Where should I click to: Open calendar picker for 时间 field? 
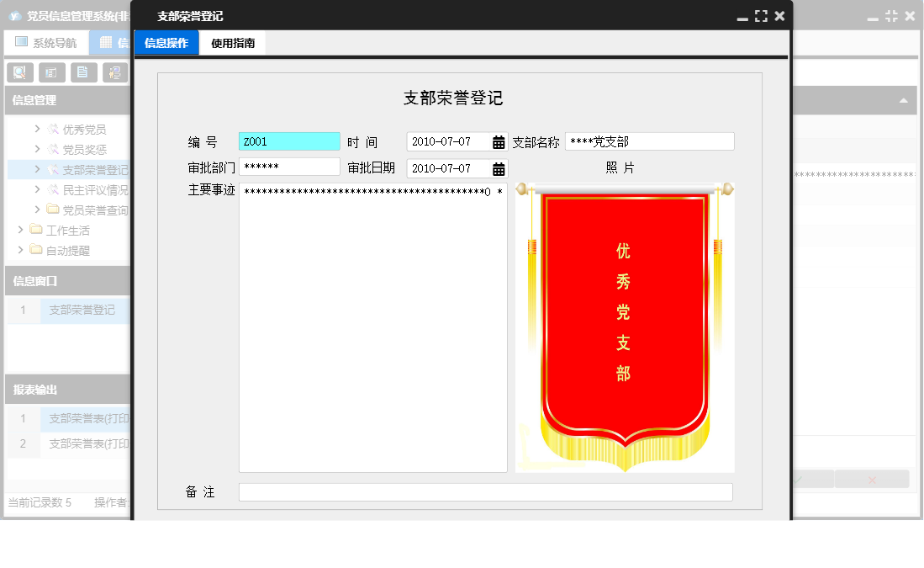tap(499, 142)
